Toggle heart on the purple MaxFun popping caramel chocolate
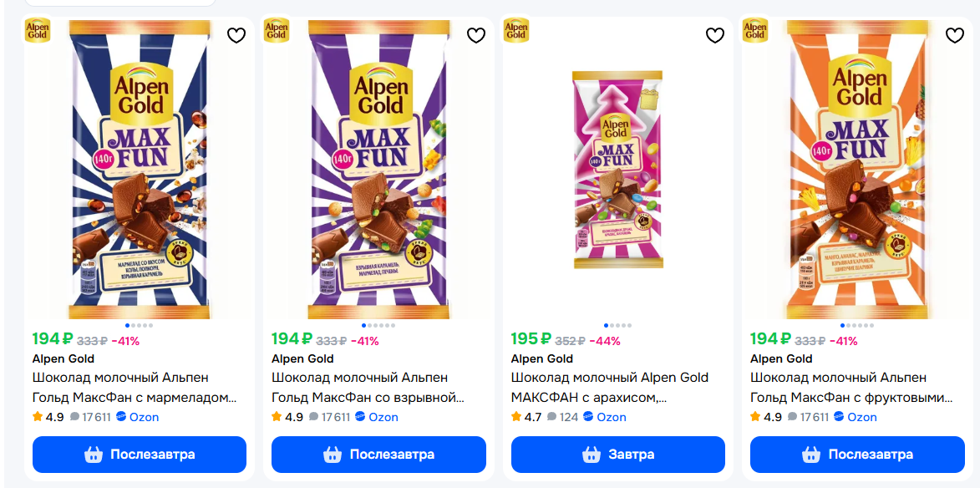 pyautogui.click(x=475, y=36)
